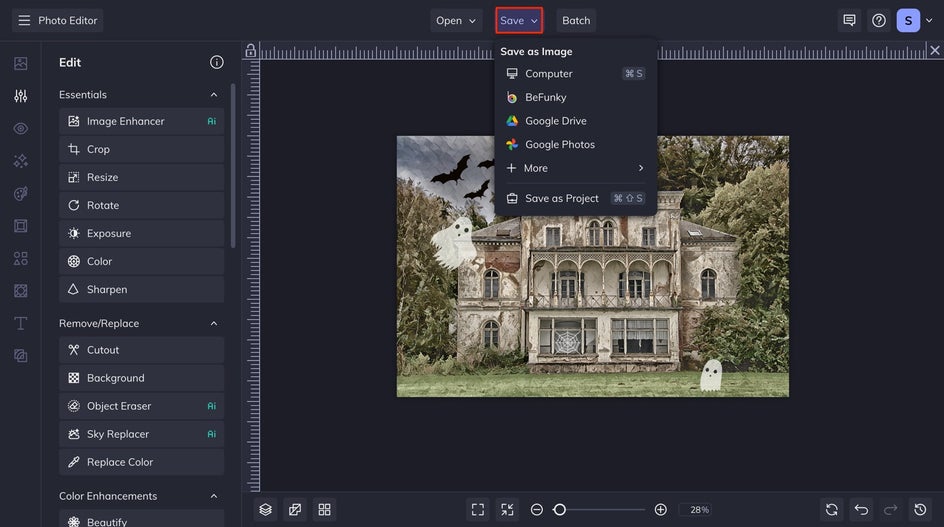Open the Replace Color tool
The width and height of the screenshot is (944, 527).
141,462
